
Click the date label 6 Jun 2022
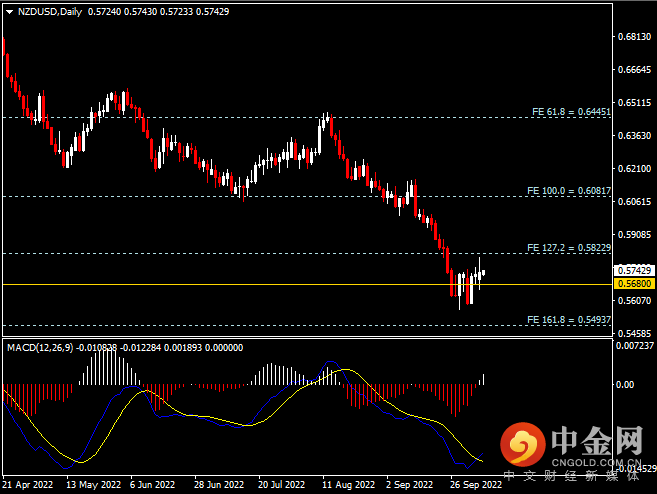(x=153, y=485)
